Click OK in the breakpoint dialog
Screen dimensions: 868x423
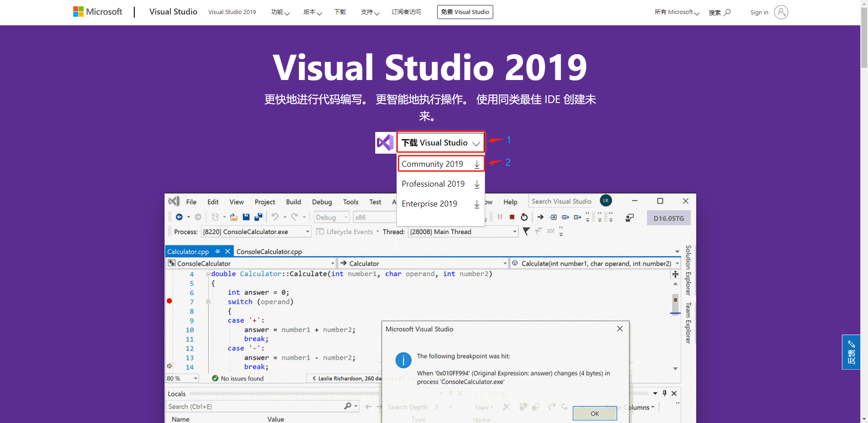click(x=594, y=414)
